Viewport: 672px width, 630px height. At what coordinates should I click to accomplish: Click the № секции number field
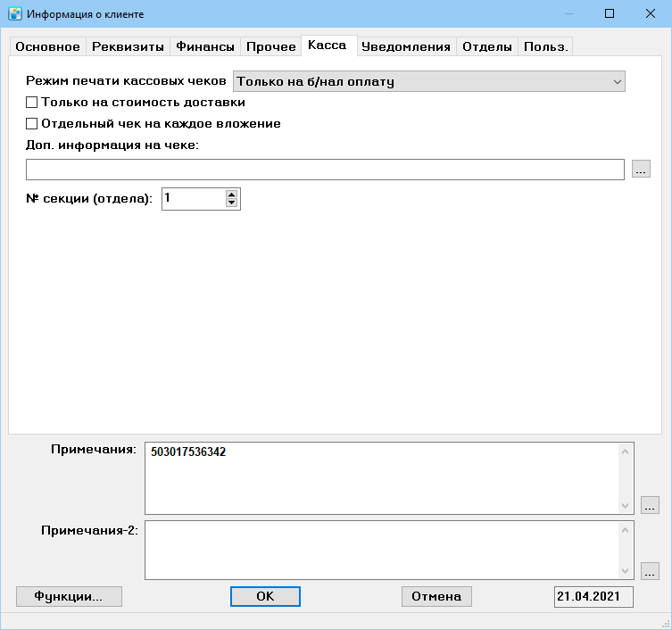[x=194, y=199]
